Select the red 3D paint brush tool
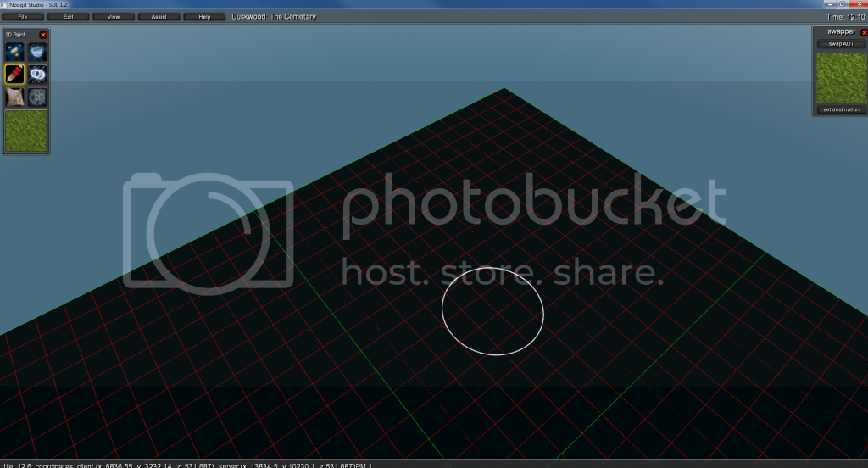Viewport: 868px width, 468px height. (x=15, y=75)
